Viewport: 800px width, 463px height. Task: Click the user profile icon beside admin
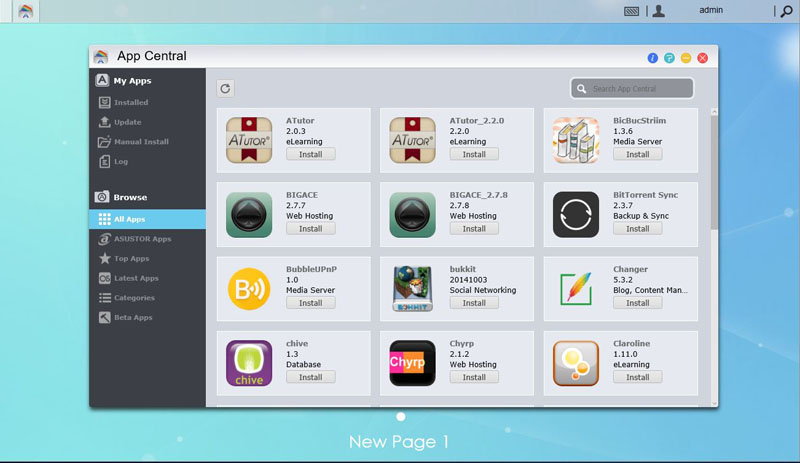pyautogui.click(x=659, y=11)
